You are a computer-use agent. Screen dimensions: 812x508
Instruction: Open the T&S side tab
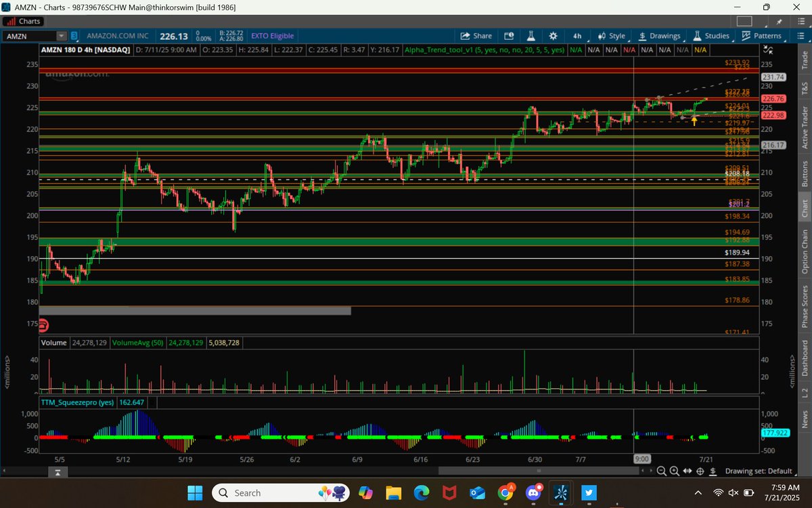[805, 88]
